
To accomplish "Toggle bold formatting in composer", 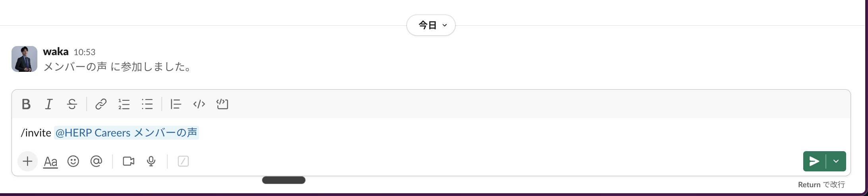I will (26, 104).
